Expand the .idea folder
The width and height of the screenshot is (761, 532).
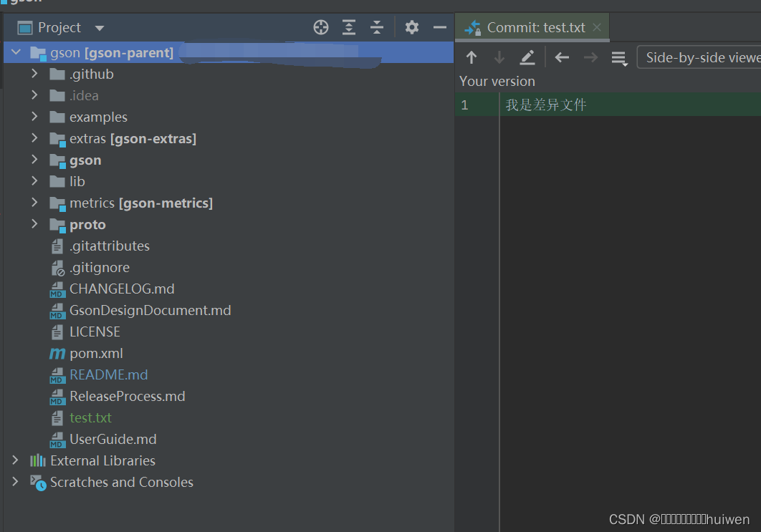click(34, 95)
